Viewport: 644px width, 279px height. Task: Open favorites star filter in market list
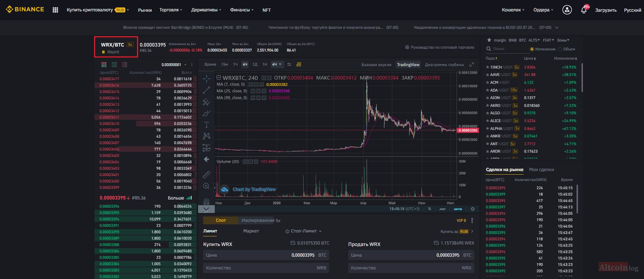[489, 40]
